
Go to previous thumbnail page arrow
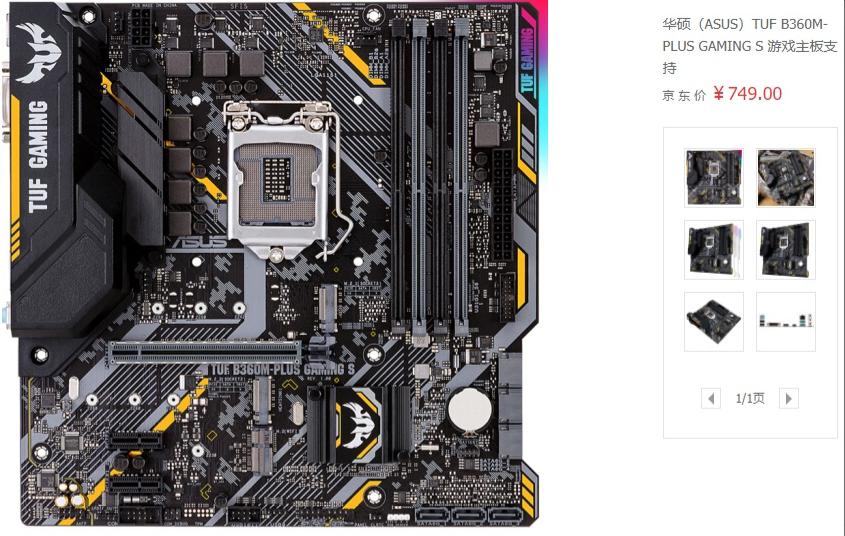(711, 399)
